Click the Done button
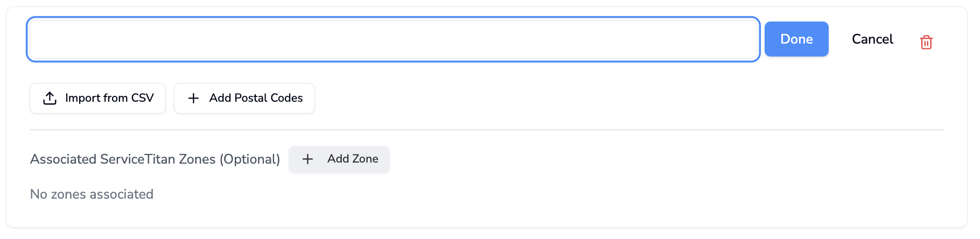 click(x=796, y=39)
